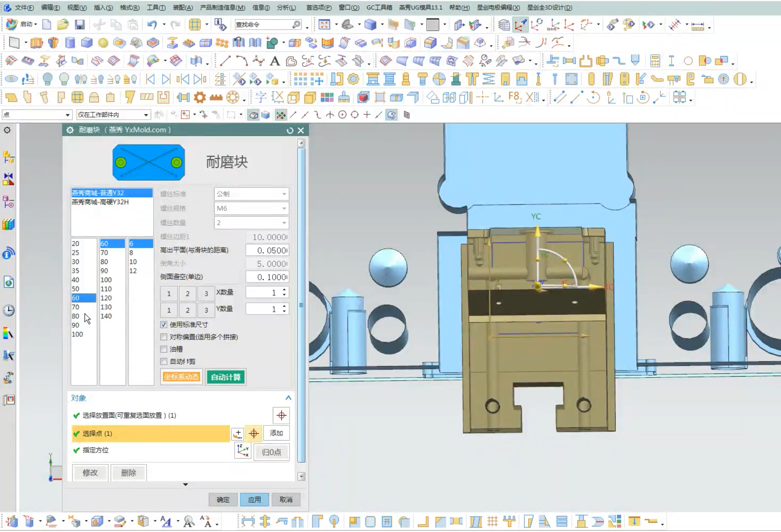
Task: Expand dialog with bottom black arrow
Action: click(185, 484)
